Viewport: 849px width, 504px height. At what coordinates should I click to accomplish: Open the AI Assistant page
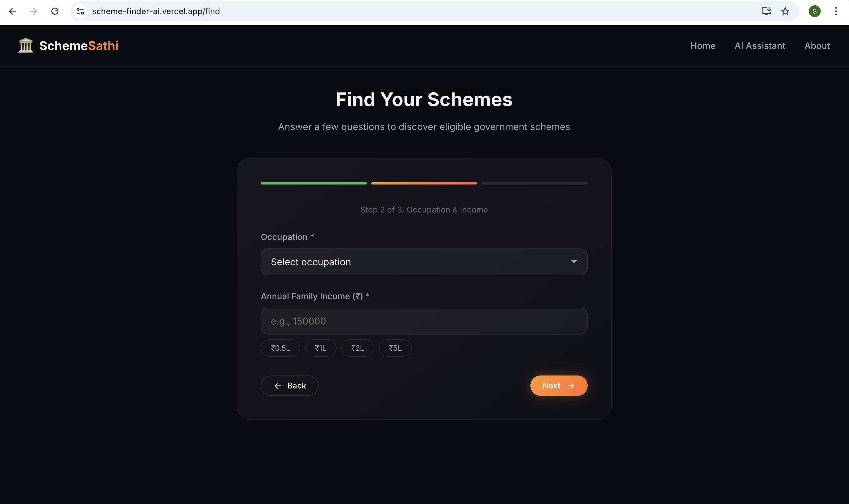pyautogui.click(x=760, y=46)
